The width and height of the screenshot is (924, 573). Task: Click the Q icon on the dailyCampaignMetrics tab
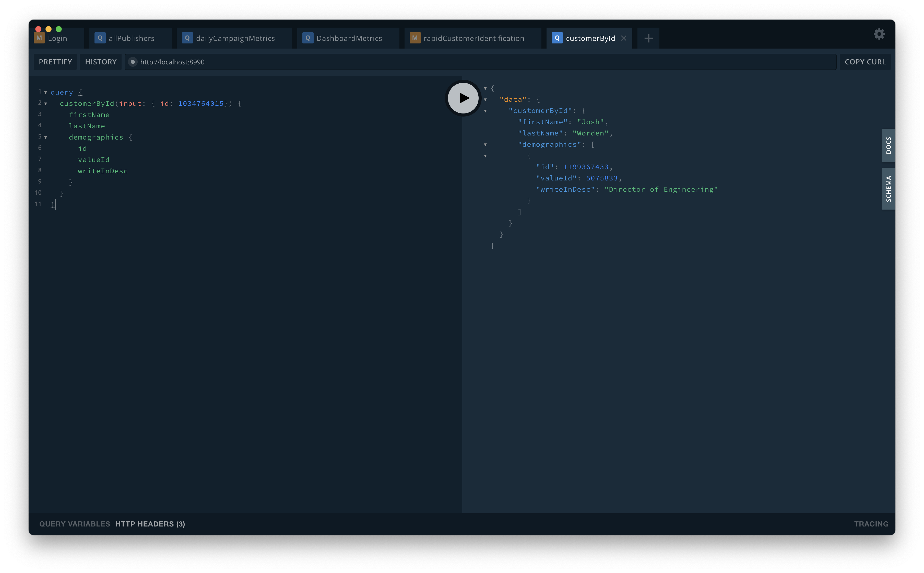coord(187,38)
